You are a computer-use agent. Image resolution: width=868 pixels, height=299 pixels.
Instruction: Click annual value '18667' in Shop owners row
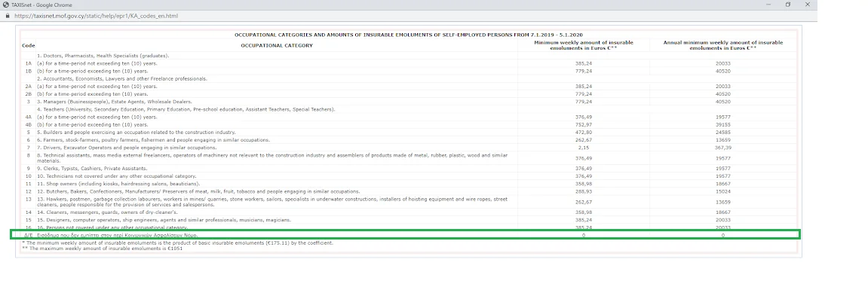coord(723,184)
